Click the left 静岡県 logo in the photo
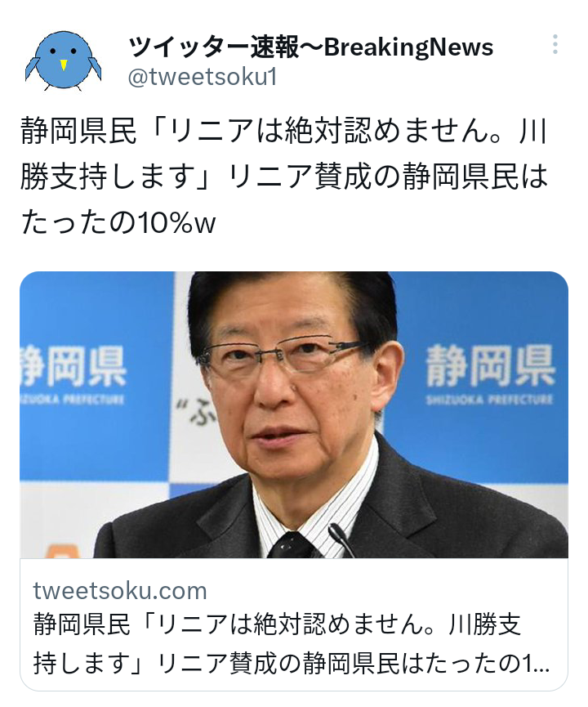This screenshot has width=588, height=707. tap(73, 365)
